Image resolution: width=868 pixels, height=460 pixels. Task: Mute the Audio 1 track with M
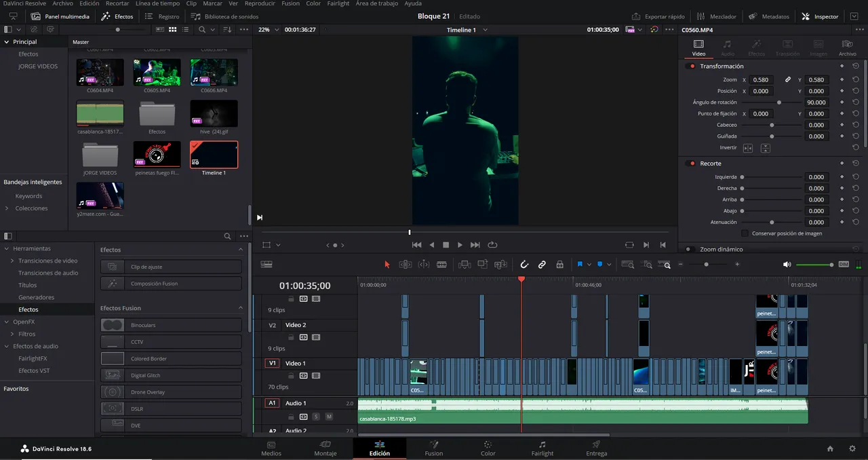(329, 416)
